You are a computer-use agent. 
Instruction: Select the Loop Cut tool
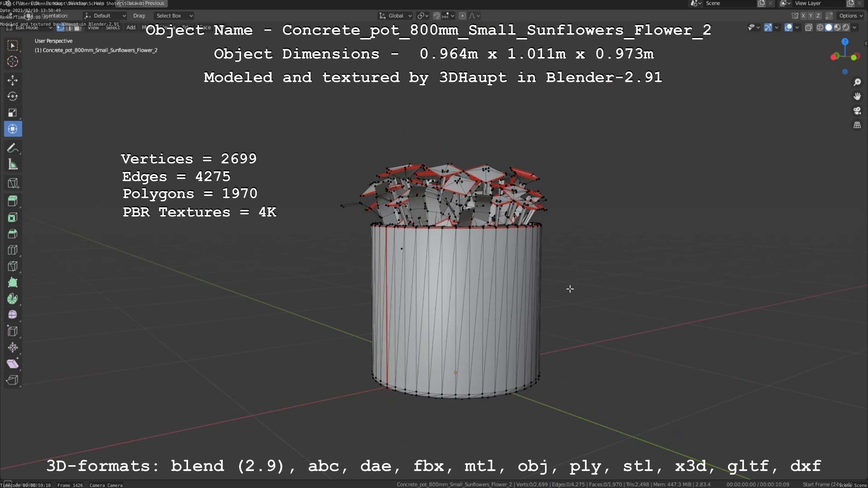tap(13, 250)
